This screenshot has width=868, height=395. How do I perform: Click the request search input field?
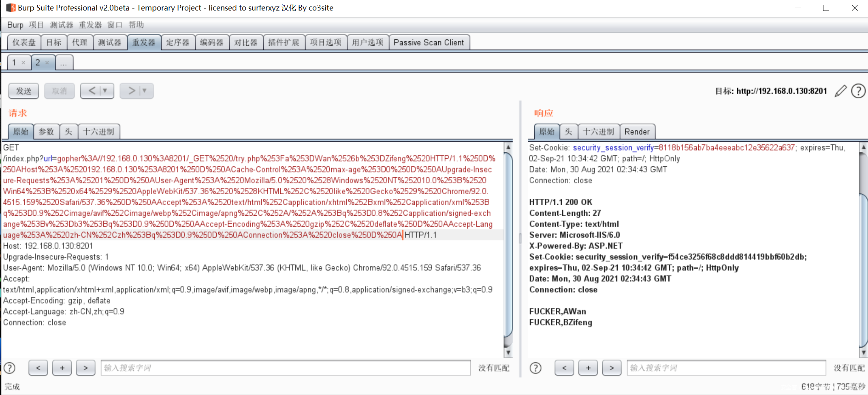pyautogui.click(x=286, y=368)
